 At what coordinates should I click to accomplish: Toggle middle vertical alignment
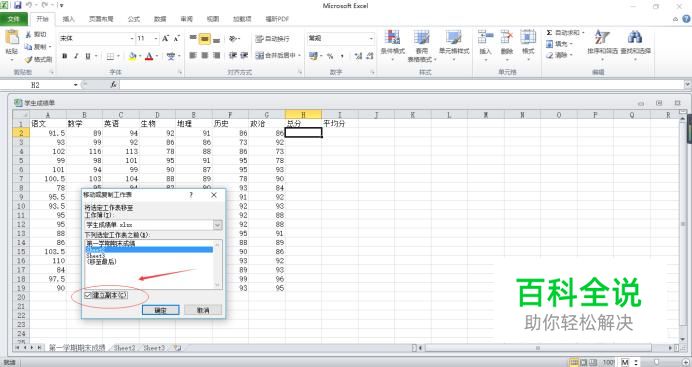tap(204, 39)
